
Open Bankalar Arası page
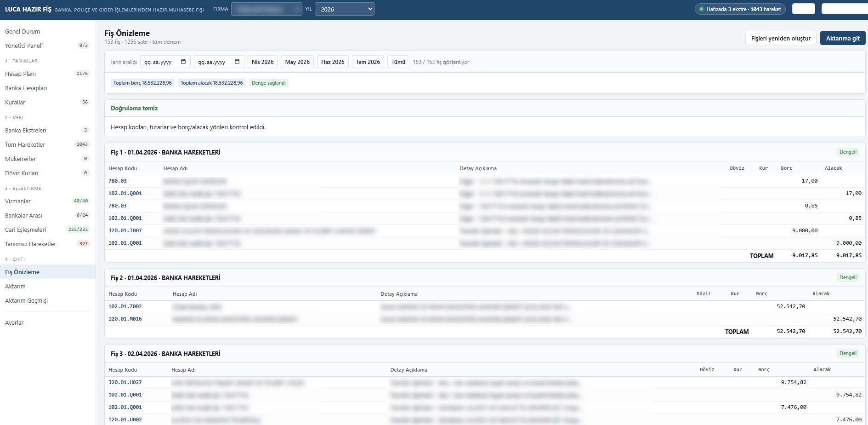(x=48, y=215)
